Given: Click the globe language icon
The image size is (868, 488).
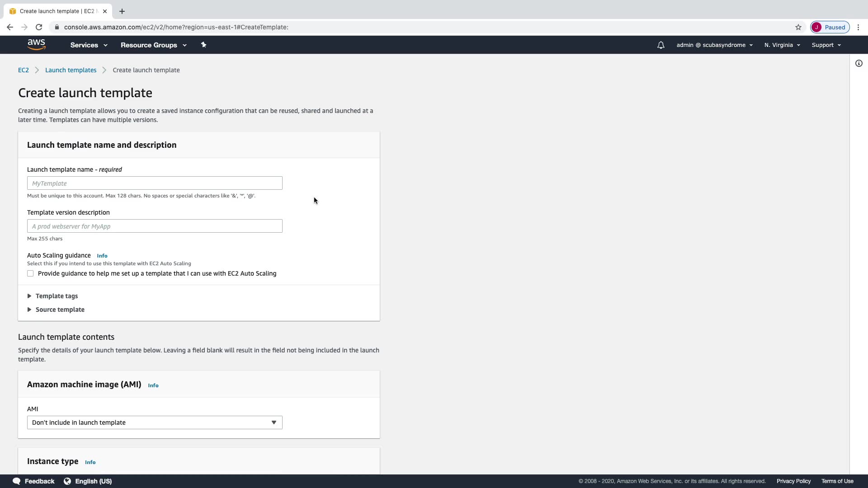Looking at the screenshot, I should click(67, 481).
